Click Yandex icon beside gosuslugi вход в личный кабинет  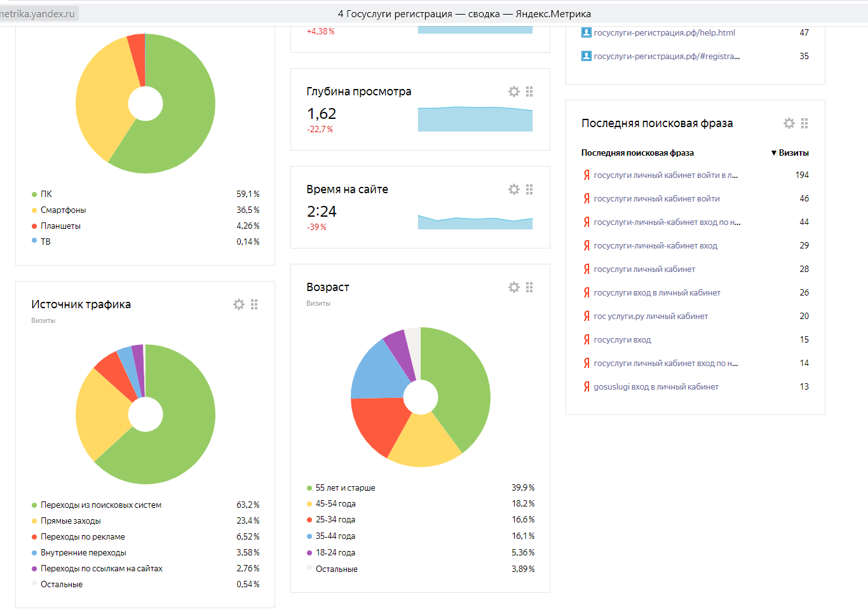click(587, 386)
